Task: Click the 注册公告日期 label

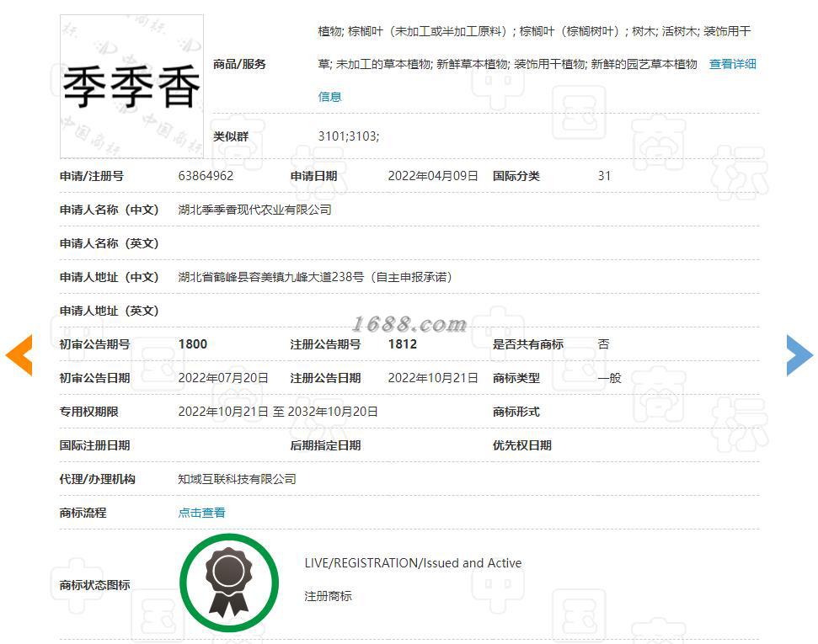Action: (x=325, y=378)
